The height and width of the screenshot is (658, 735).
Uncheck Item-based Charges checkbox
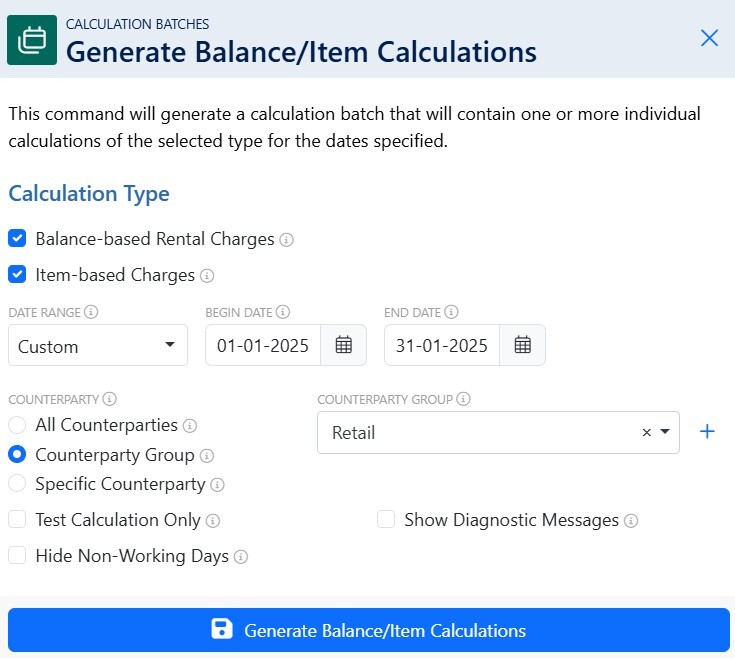click(x=17, y=274)
